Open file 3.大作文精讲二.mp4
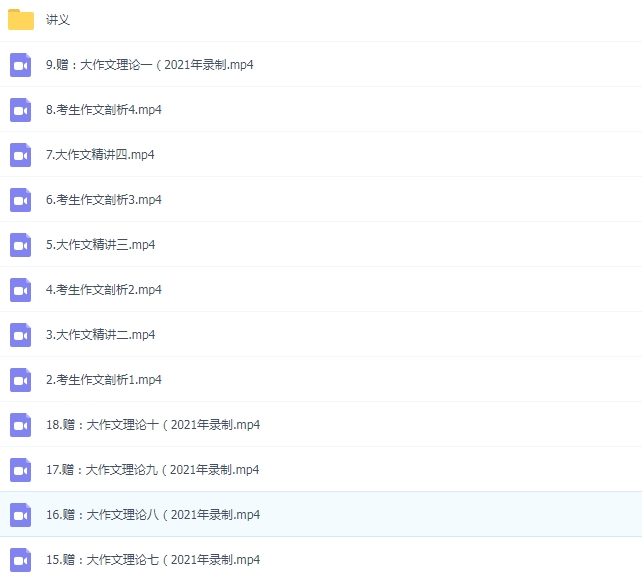 click(100, 335)
